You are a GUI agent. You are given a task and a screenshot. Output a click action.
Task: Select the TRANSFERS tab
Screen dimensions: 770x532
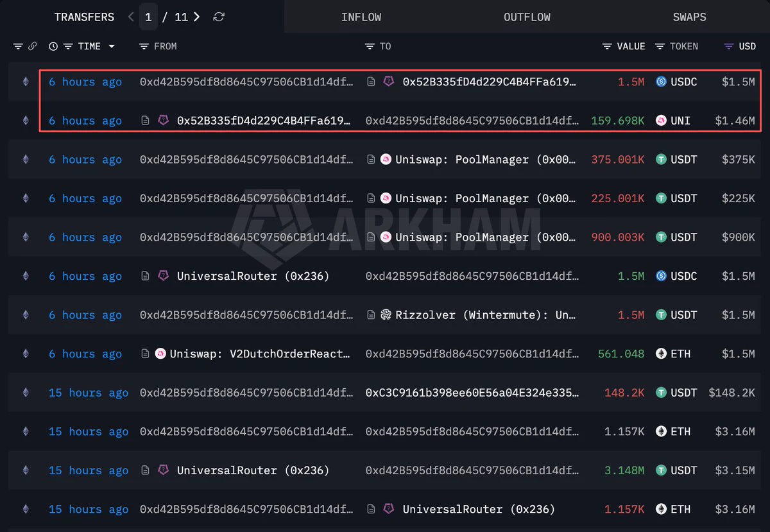84,17
